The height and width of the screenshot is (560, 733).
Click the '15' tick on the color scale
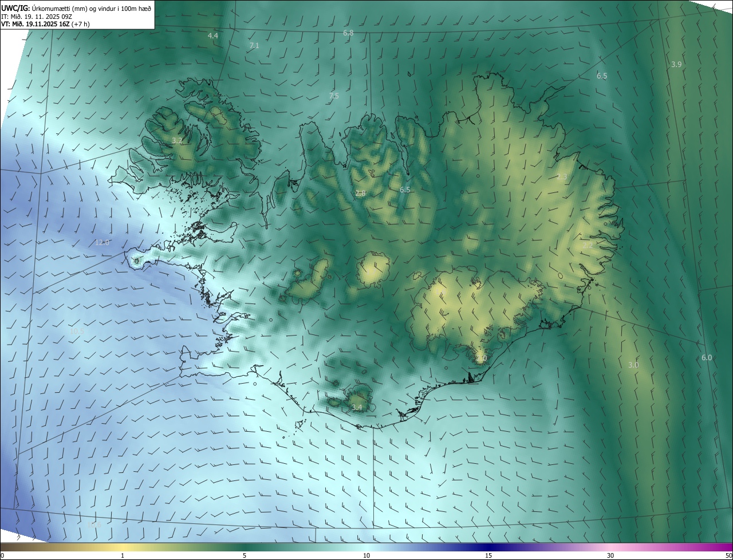tap(488, 556)
